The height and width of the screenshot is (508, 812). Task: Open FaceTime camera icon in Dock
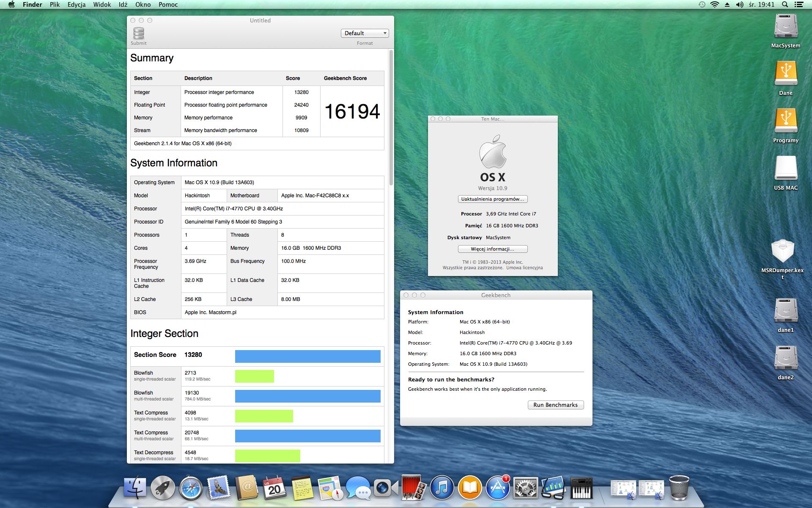pyautogui.click(x=386, y=487)
